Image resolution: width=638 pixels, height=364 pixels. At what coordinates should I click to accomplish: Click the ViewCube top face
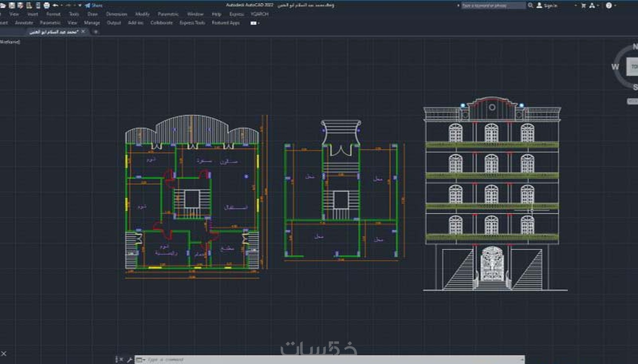pos(633,67)
